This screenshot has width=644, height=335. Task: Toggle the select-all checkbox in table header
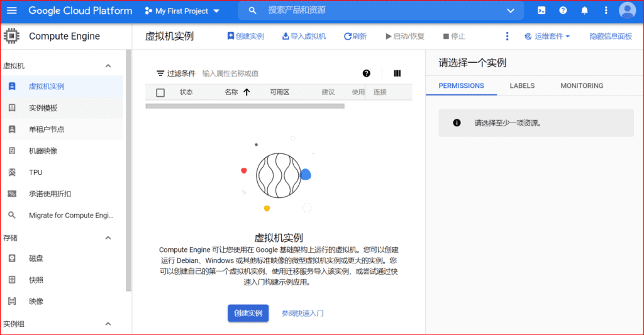(160, 92)
